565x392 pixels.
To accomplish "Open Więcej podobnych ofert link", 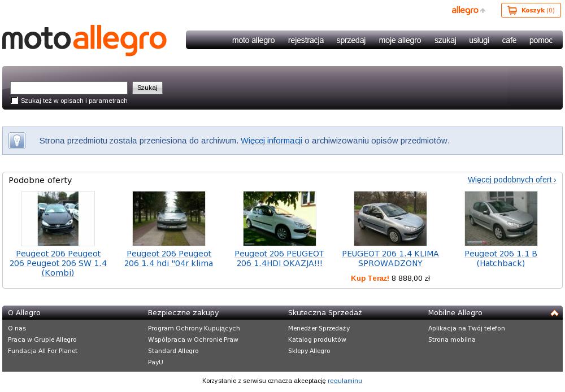I will click(x=512, y=180).
